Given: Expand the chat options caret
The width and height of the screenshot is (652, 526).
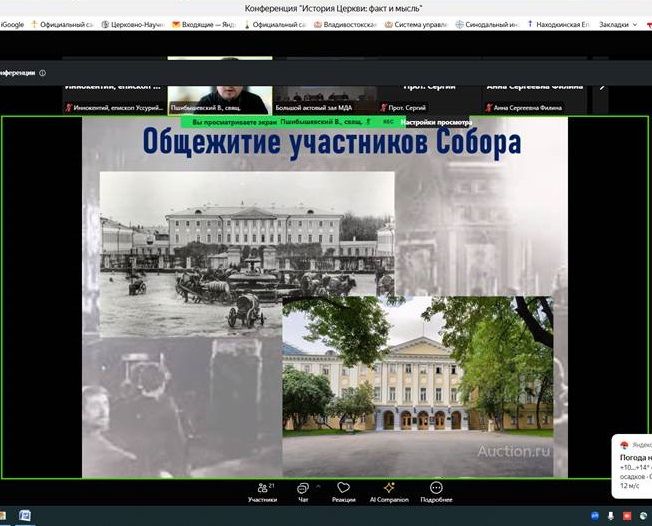Looking at the screenshot, I should point(318,485).
